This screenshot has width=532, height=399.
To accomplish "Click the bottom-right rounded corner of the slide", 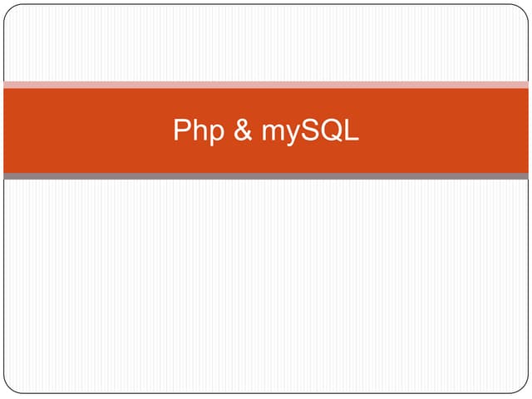I will pyautogui.click(x=524, y=389).
